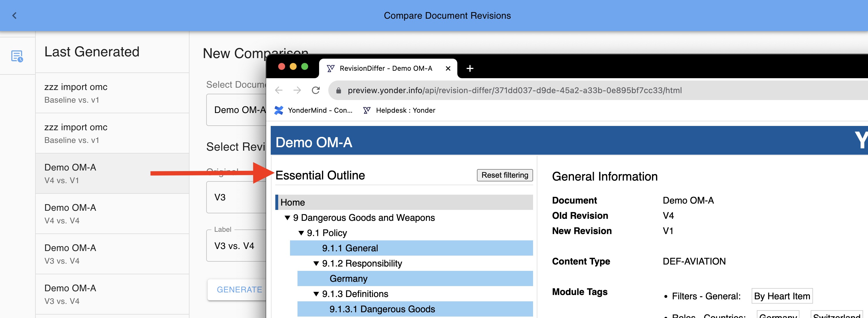Click the browser back arrow
The height and width of the screenshot is (318, 868).
(x=279, y=90)
